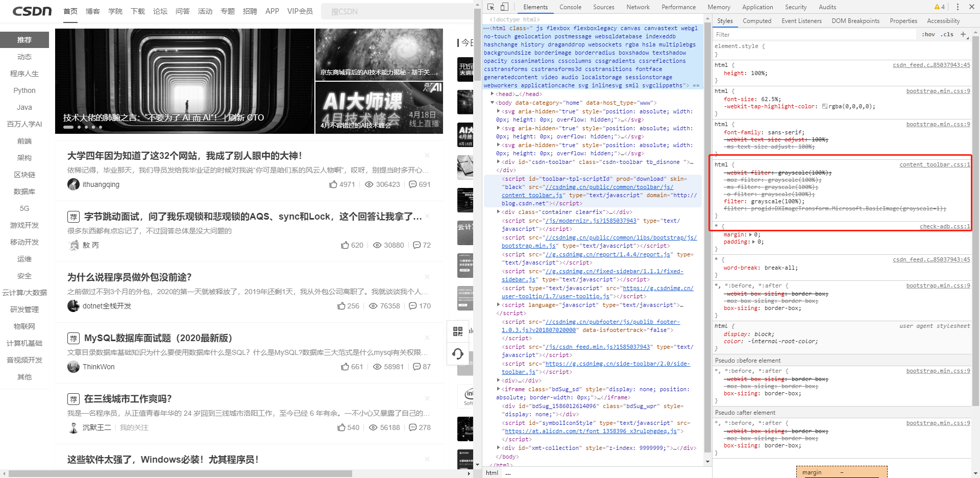Open the check-adb.css:1 stylesheet link

click(x=945, y=226)
